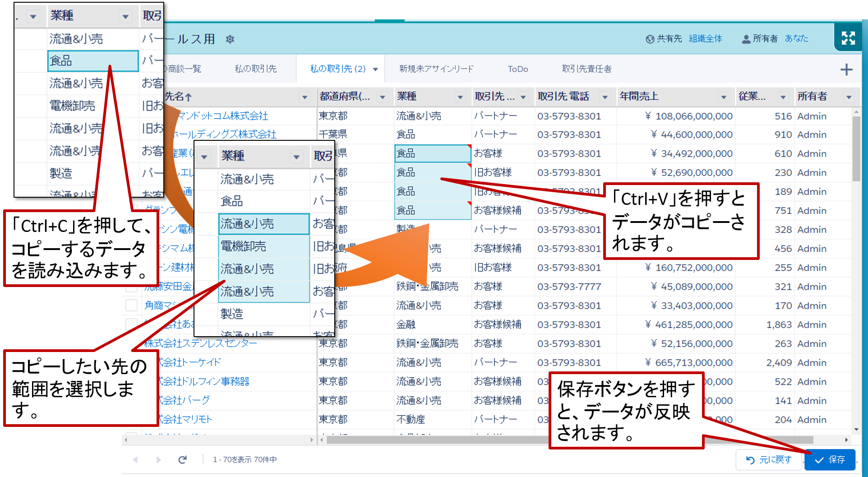This screenshot has height=477, width=868.
Task: Revert changes with 元に戻す button
Action: pyautogui.click(x=769, y=459)
